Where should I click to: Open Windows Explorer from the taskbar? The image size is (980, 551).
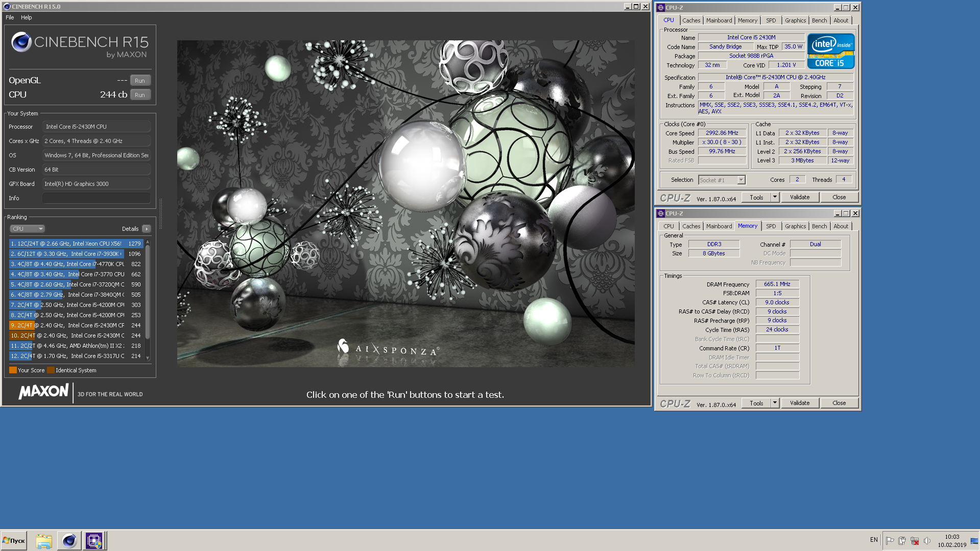coord(44,541)
